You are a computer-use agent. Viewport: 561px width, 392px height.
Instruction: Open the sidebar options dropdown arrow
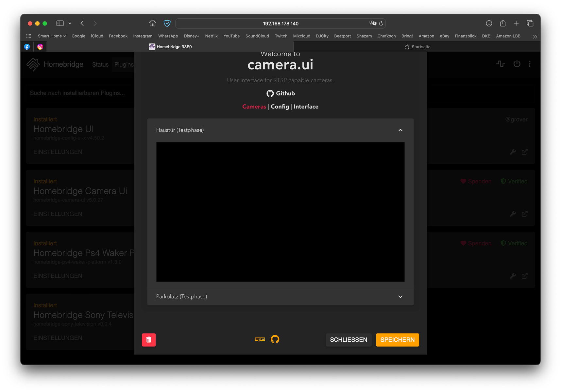(70, 24)
